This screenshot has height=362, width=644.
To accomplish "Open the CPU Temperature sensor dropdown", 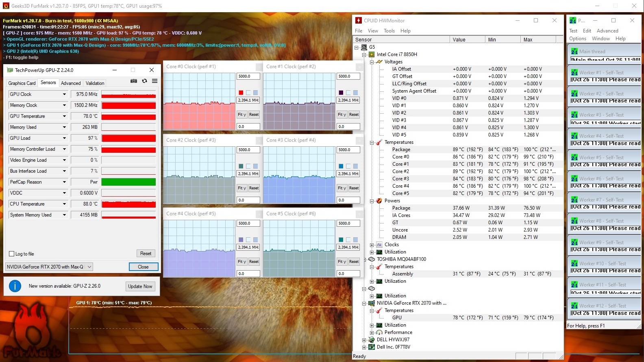I will tap(64, 204).
